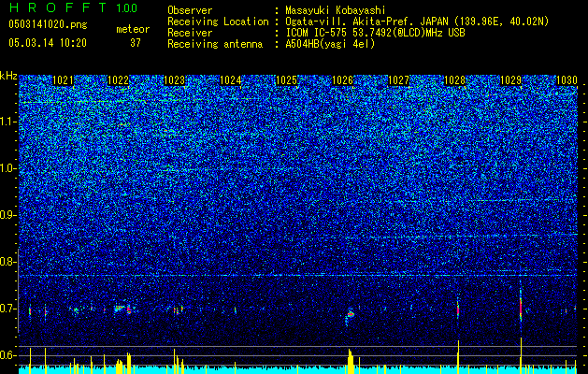Image resolution: width=588 pixels, height=374 pixels.
Task: Click the curved meteor echo near 1026
Action: click(x=350, y=315)
